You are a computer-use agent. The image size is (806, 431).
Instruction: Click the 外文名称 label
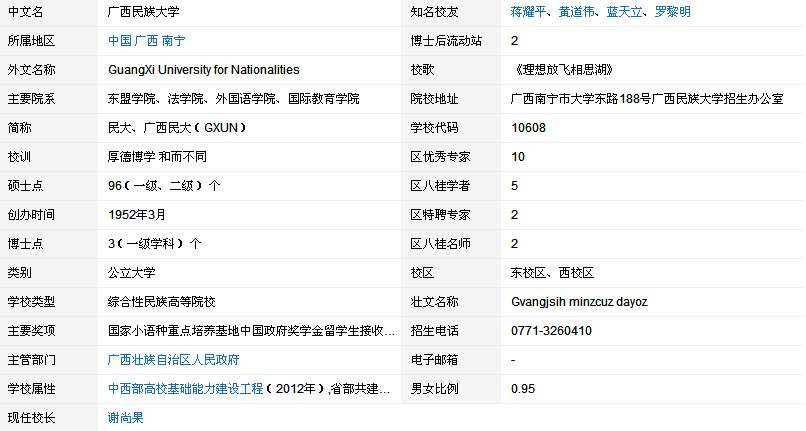point(31,69)
